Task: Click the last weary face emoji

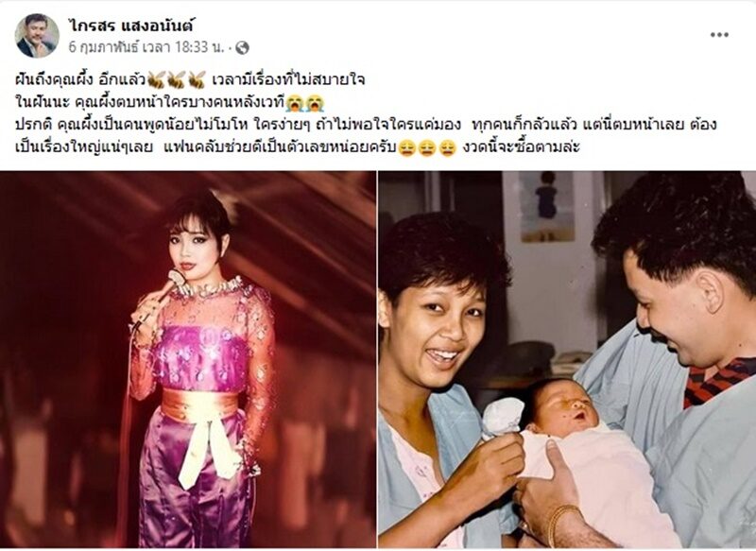Action: (x=448, y=148)
